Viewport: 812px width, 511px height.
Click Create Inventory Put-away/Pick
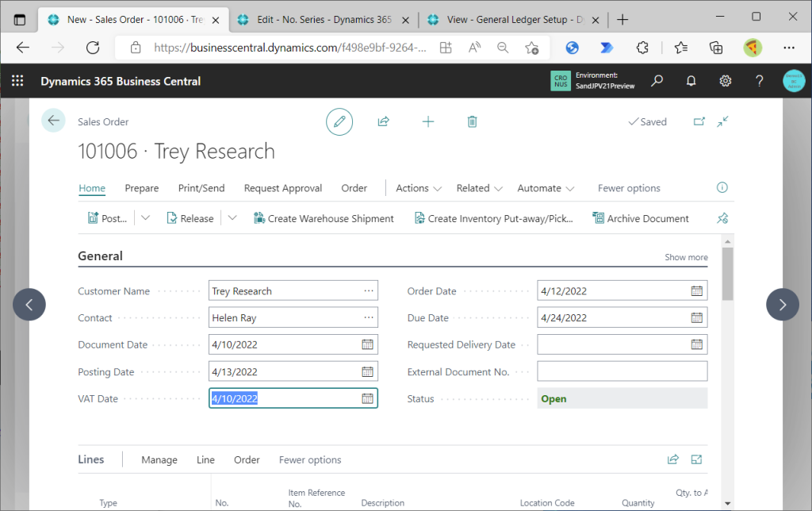[x=494, y=218]
